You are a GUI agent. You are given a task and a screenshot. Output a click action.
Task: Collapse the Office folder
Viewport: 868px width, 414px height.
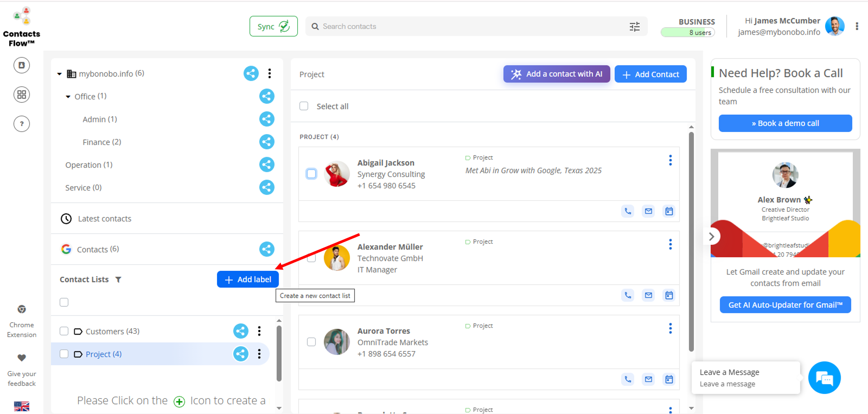(x=68, y=97)
